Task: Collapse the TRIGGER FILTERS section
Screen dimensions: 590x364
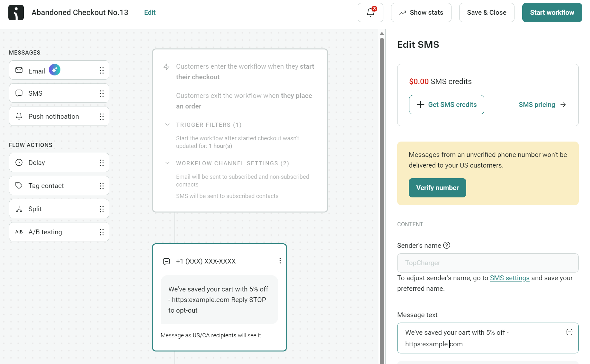Action: [167, 125]
